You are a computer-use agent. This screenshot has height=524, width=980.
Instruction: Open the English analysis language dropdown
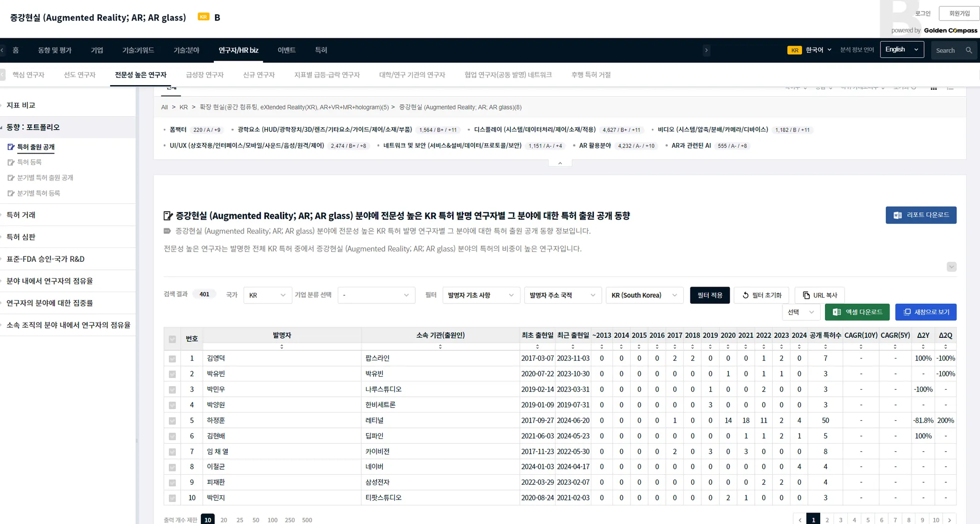click(902, 50)
